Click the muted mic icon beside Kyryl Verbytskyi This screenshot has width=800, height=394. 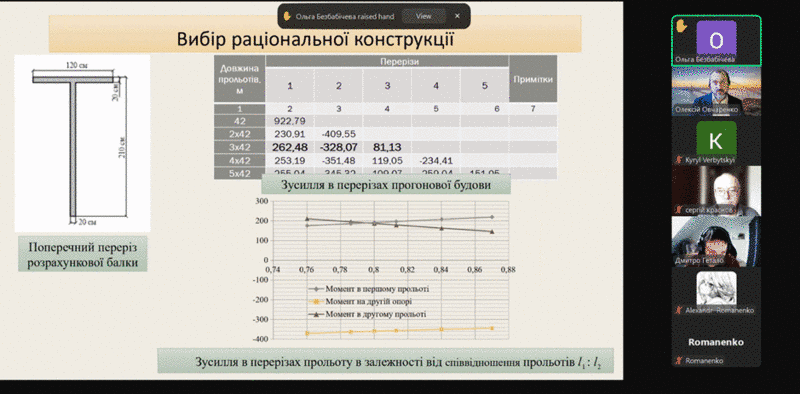[x=679, y=160]
